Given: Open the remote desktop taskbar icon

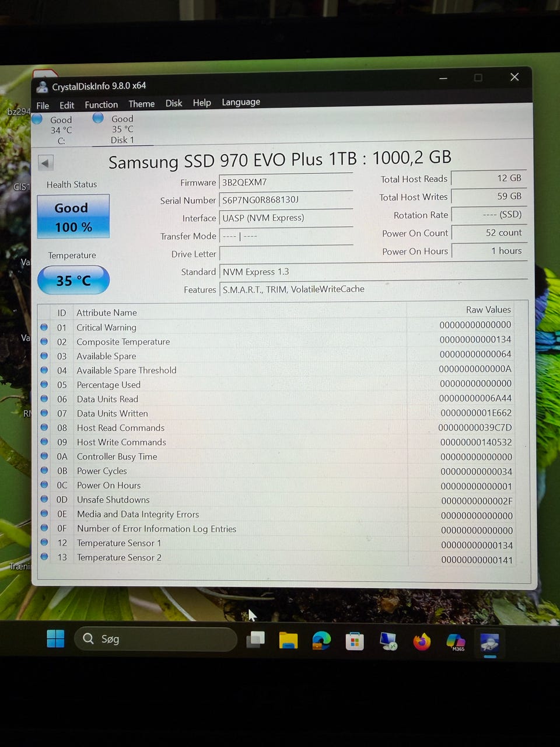Looking at the screenshot, I should click(x=388, y=641).
